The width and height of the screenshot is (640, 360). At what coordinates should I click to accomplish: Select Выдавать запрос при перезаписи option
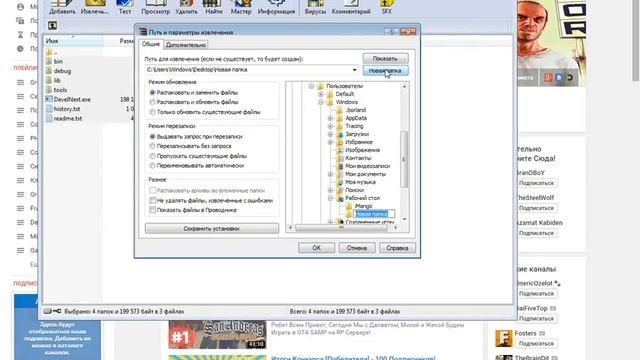tap(153, 136)
